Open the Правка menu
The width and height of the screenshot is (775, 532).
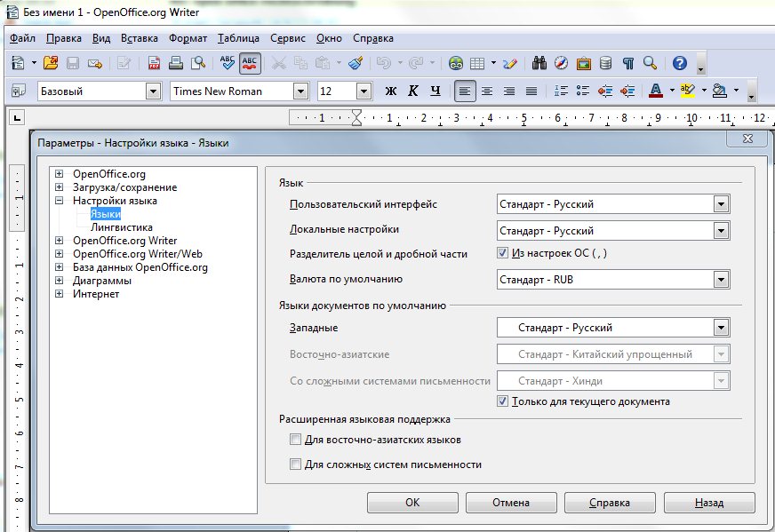pos(64,38)
